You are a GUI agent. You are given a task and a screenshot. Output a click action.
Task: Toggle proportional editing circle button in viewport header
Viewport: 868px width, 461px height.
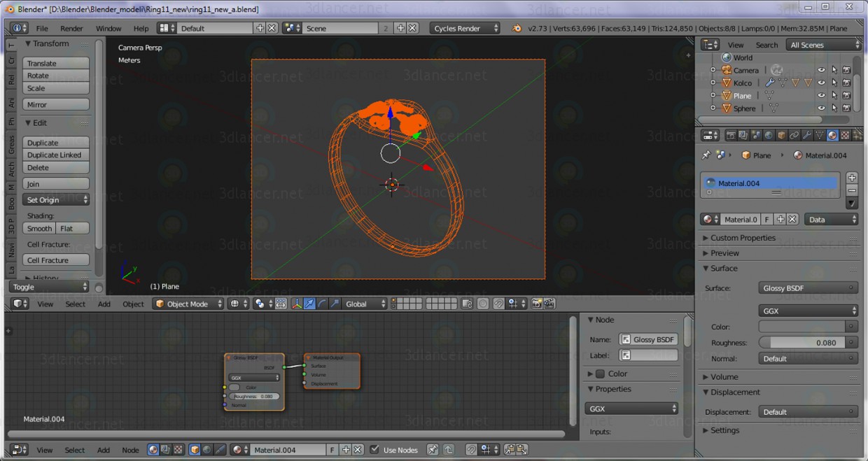click(483, 304)
